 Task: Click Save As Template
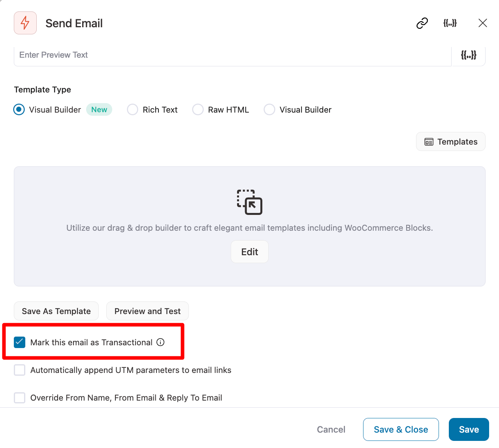(56, 311)
